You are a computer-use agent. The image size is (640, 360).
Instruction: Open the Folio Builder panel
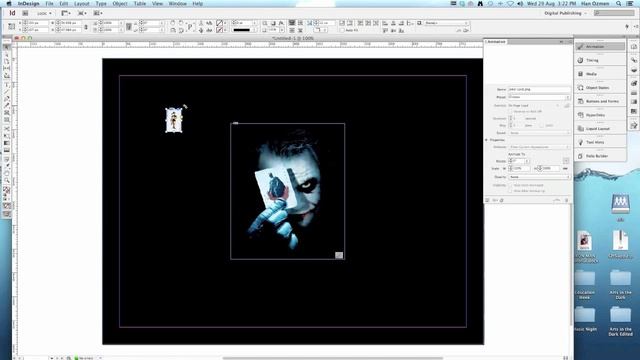tap(600, 156)
